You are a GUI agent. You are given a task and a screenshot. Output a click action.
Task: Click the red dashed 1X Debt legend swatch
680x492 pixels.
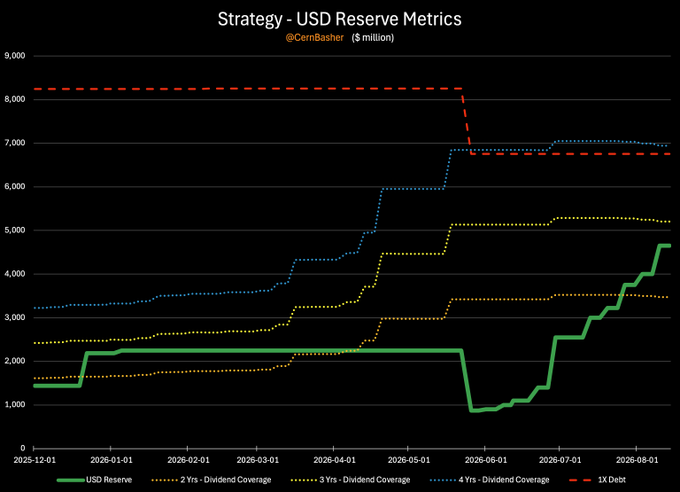580,480
